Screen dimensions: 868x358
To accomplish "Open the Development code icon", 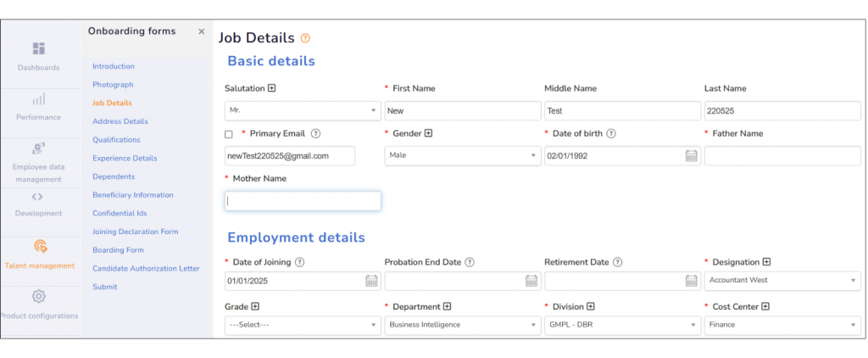I will 37,197.
